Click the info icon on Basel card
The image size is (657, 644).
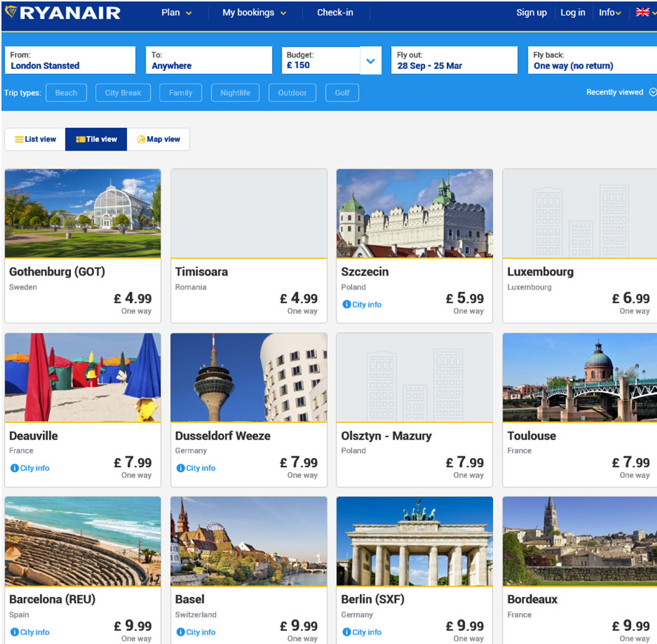click(x=180, y=632)
